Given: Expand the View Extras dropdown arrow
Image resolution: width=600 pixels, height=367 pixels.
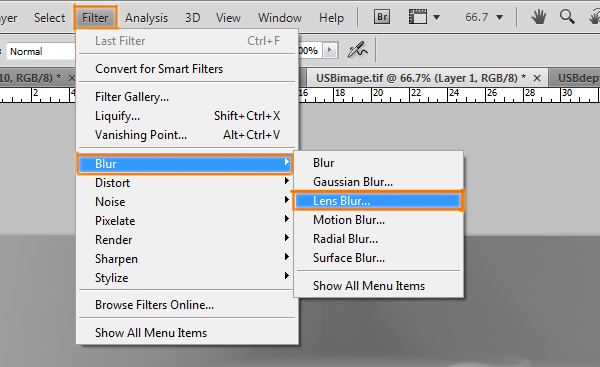Looking at the screenshot, I should [436, 18].
